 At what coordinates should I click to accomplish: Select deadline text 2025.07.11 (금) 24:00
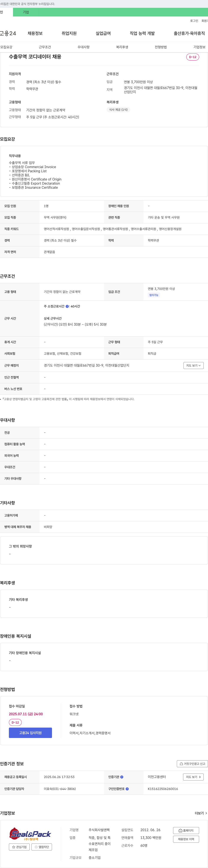26,714
